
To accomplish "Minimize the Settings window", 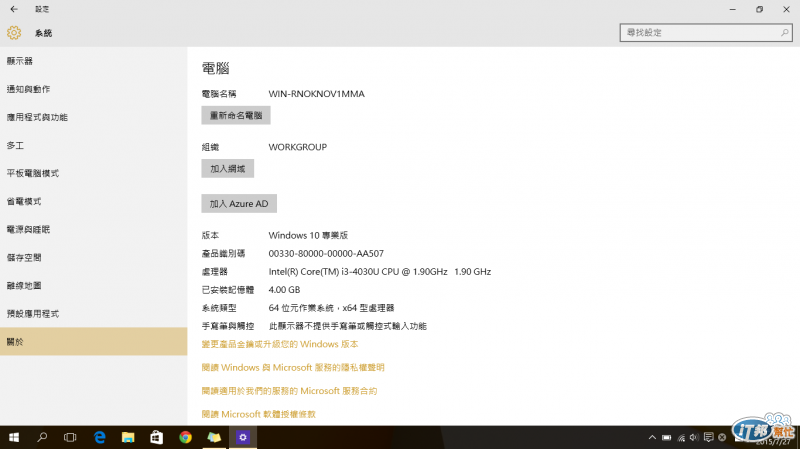I will click(733, 9).
